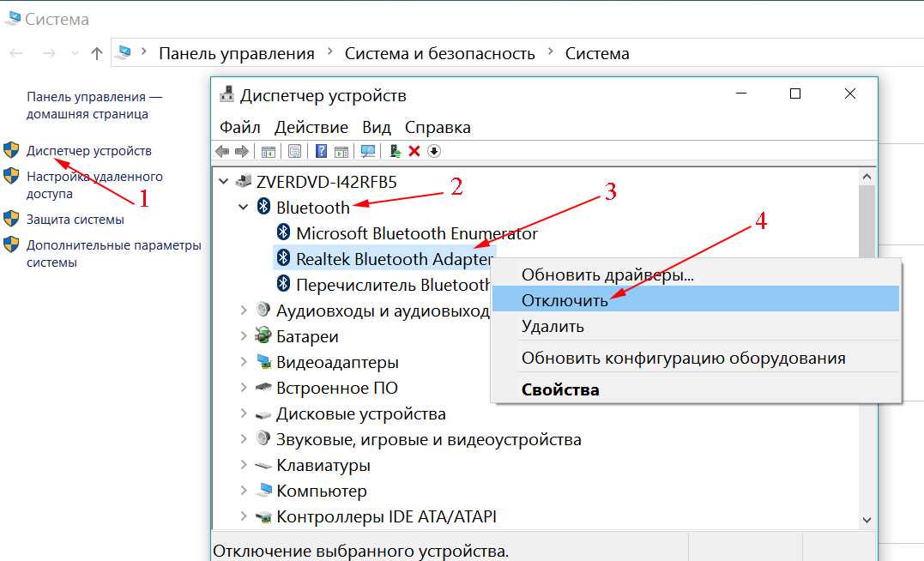Click the black down-arrow disable device icon
Screen dimensions: 924x561
click(434, 151)
